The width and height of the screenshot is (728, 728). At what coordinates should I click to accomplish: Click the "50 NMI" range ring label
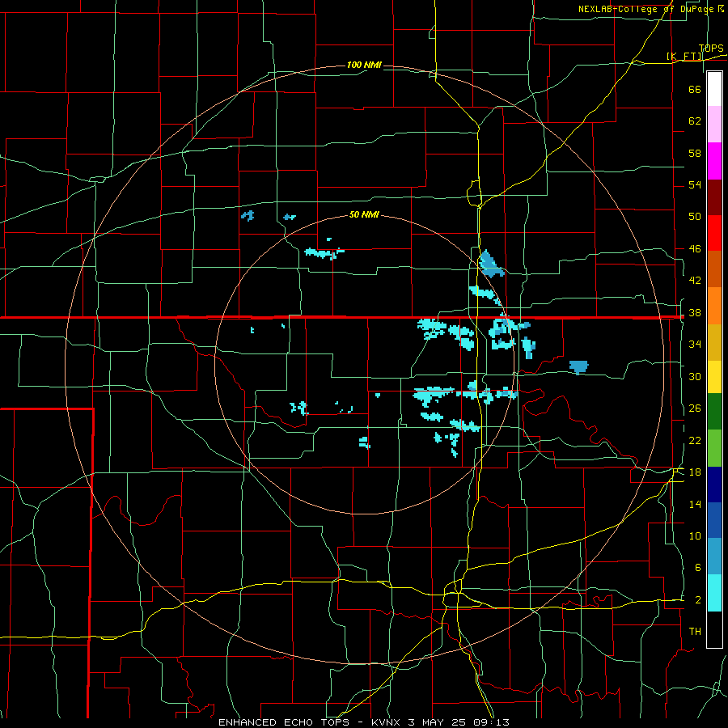364,214
